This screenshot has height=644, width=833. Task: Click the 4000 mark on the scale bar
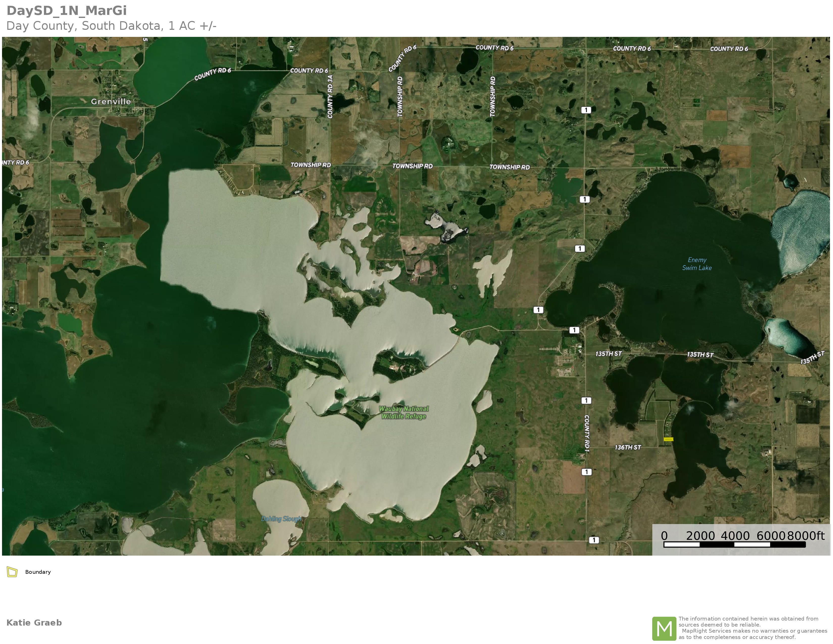click(735, 536)
